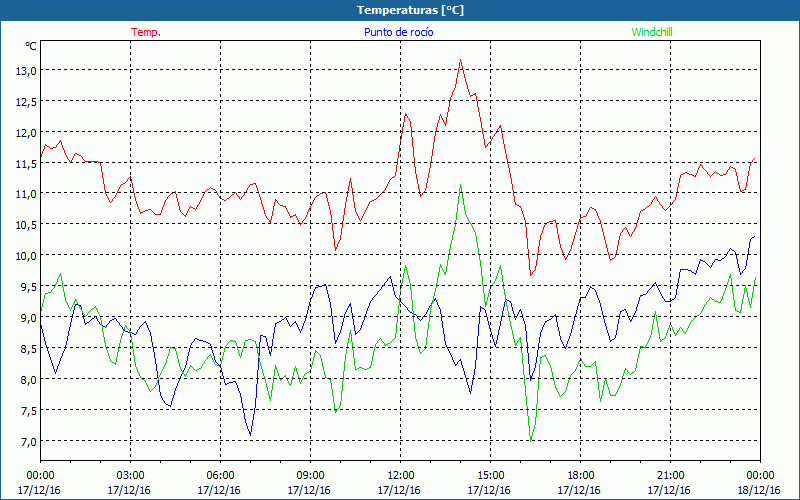Click the 15:00 time label

pyautogui.click(x=490, y=476)
